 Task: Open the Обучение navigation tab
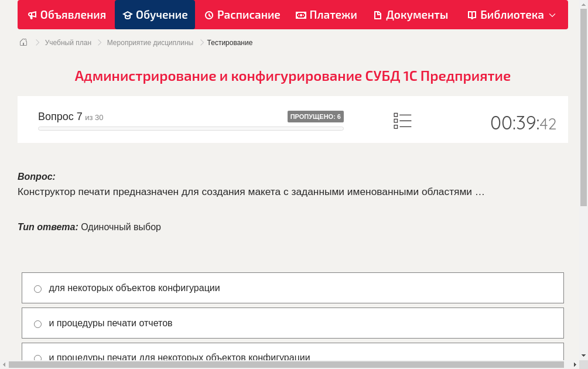pyautogui.click(x=155, y=15)
